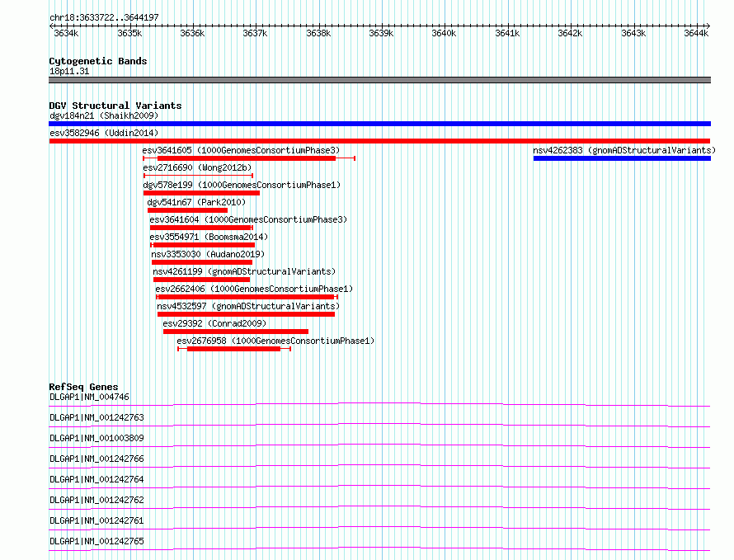Select the red dgv541n67 variant bar
This screenshot has width=734, height=560.
coord(187,210)
